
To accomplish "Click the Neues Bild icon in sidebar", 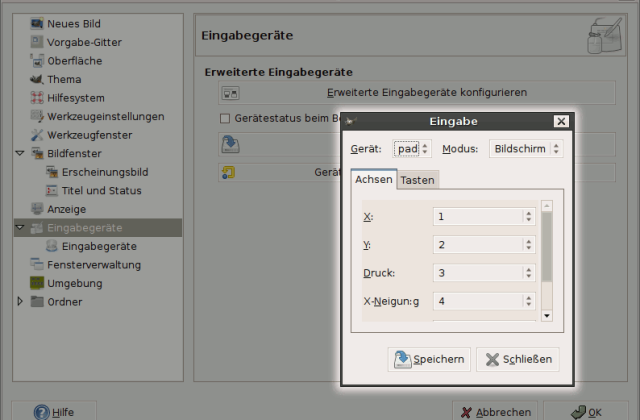I will tap(37, 23).
